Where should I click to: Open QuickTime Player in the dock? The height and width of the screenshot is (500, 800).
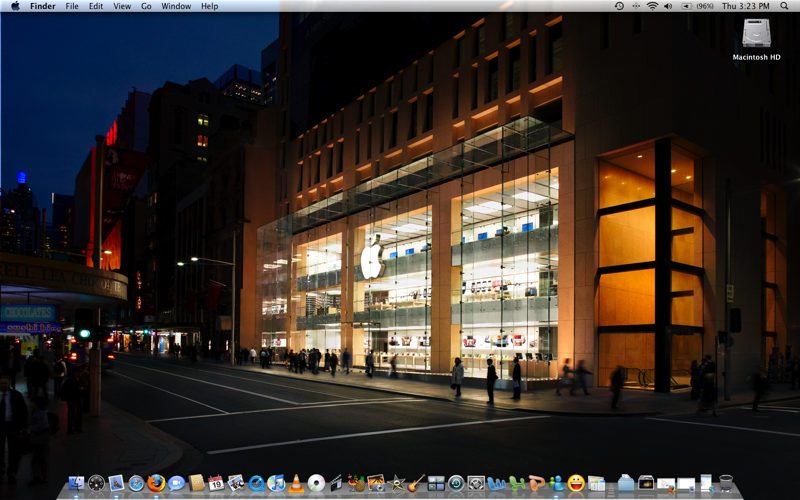pos(256,483)
